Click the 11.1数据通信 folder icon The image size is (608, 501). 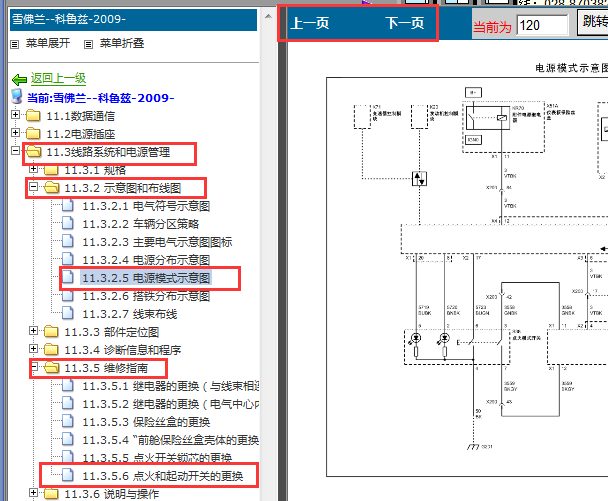coord(33,116)
